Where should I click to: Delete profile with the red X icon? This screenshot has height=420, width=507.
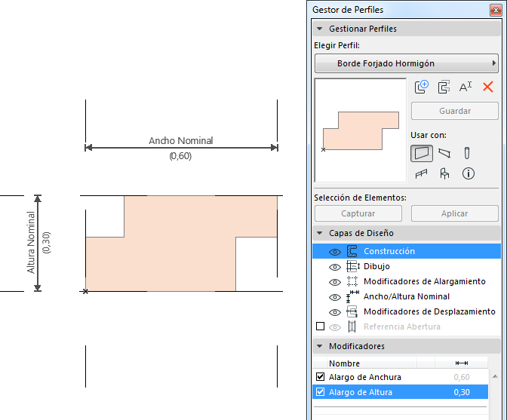[488, 87]
